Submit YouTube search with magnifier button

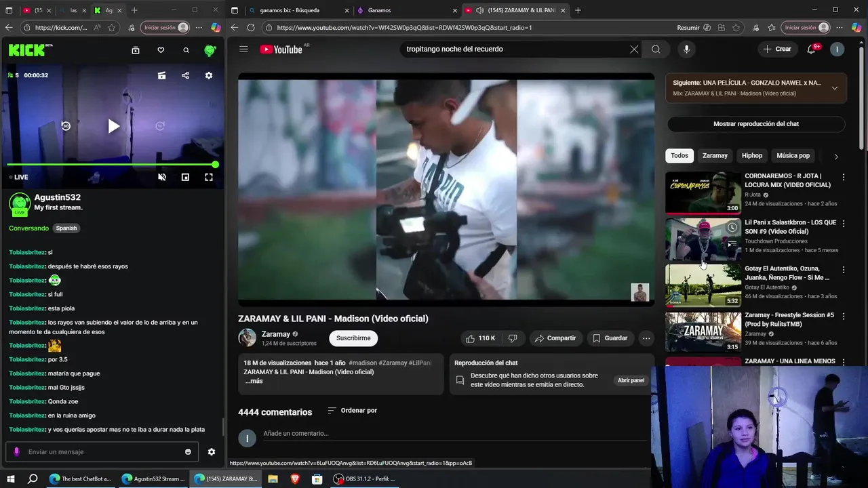[656, 49]
